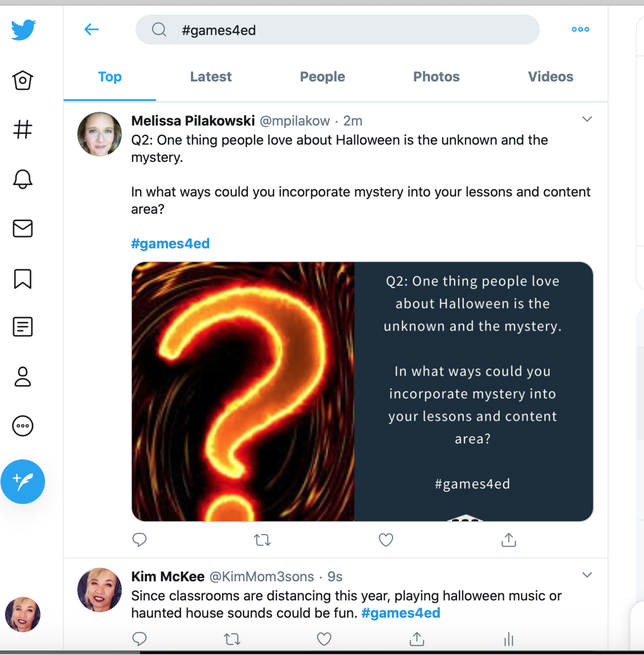Open Bookmarks from the sidebar
The image size is (644, 655).
23,279
